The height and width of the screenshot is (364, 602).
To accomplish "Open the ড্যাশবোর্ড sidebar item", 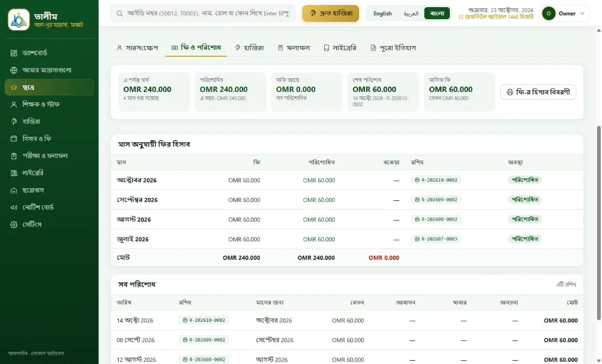I will coord(49,53).
